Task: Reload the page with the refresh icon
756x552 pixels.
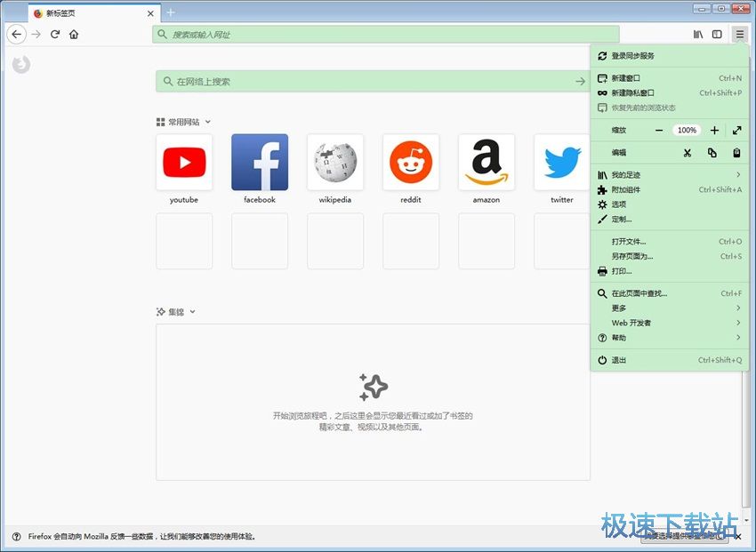Action: 55,34
